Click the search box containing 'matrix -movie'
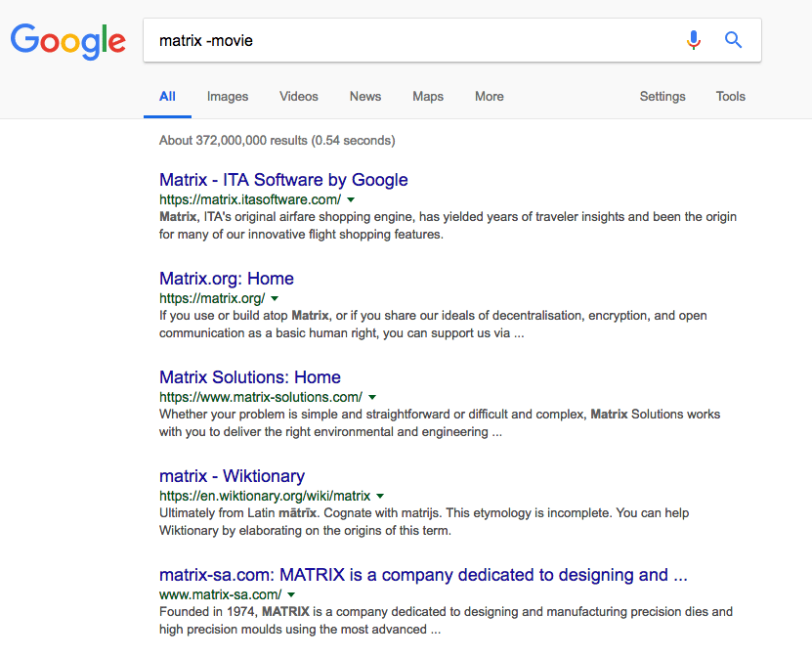Viewport: 812px width, 658px height. 452,40
